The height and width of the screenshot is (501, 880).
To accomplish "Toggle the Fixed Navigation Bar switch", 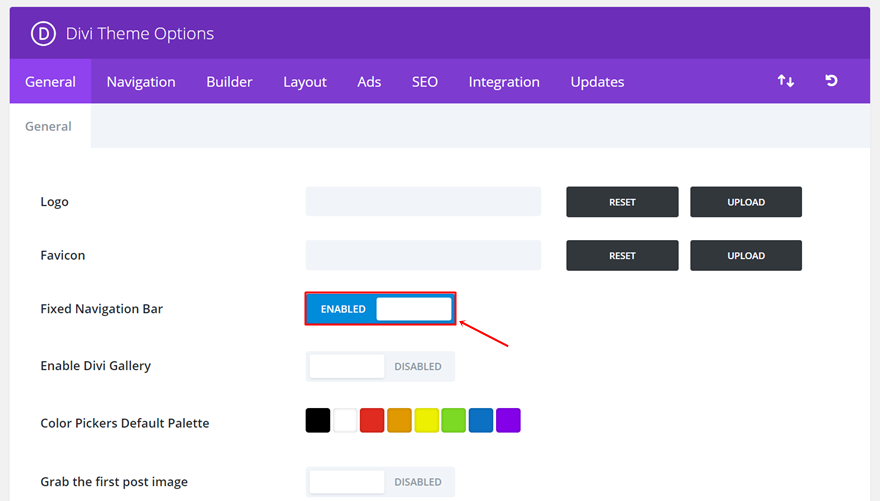I will click(x=380, y=309).
